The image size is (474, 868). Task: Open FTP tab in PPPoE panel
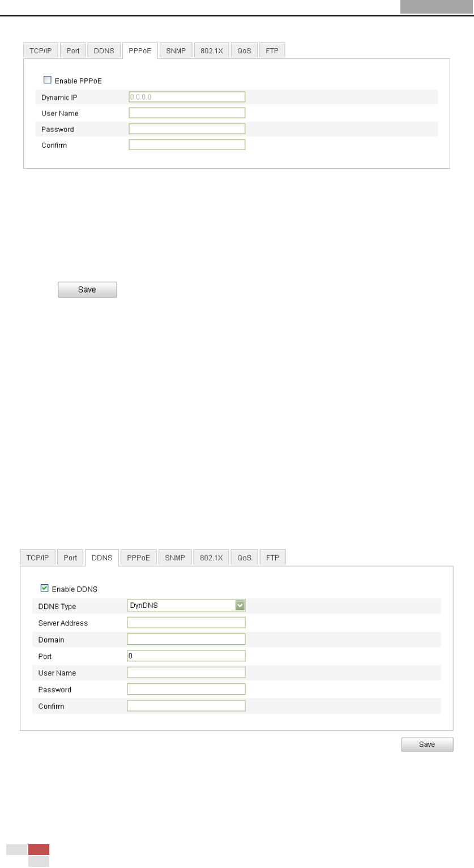[272, 50]
